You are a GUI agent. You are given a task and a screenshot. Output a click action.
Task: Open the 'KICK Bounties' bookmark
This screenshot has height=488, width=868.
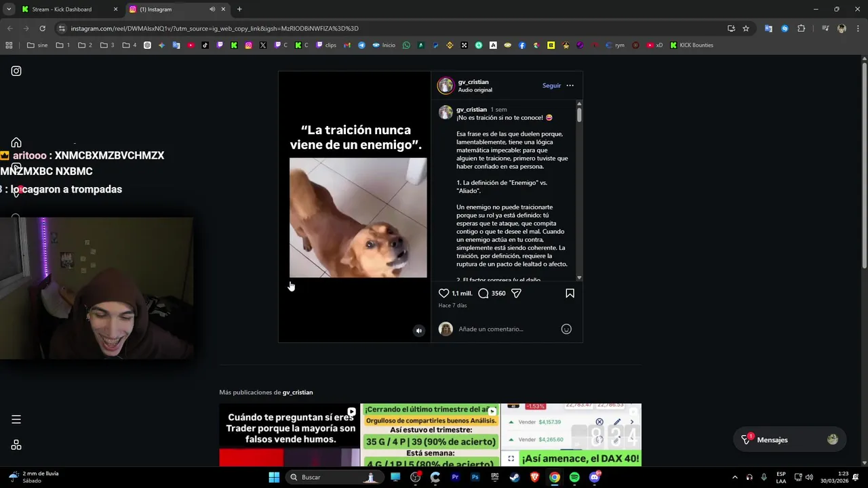click(x=692, y=45)
